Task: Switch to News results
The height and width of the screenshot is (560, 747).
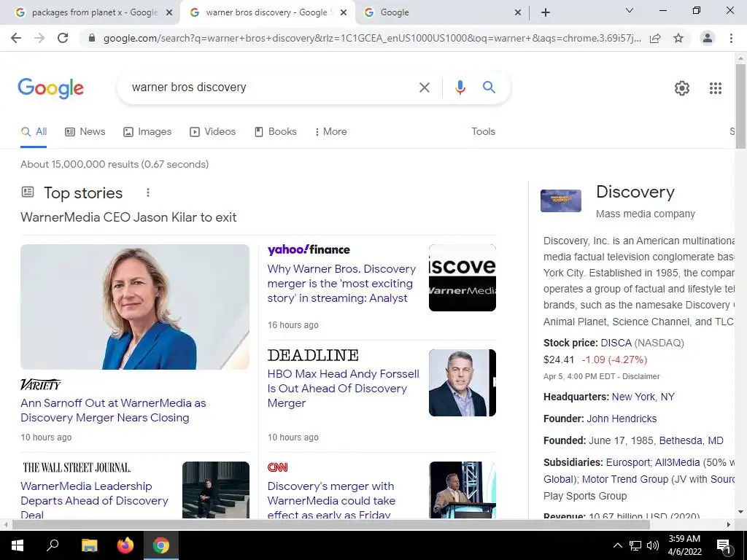Action: (x=85, y=131)
